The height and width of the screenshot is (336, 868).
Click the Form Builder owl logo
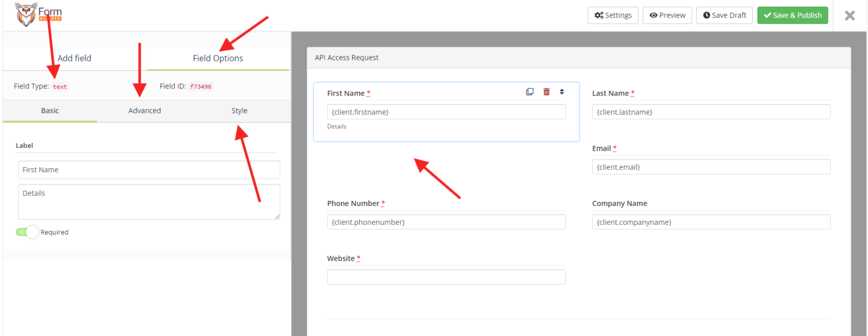click(38, 15)
